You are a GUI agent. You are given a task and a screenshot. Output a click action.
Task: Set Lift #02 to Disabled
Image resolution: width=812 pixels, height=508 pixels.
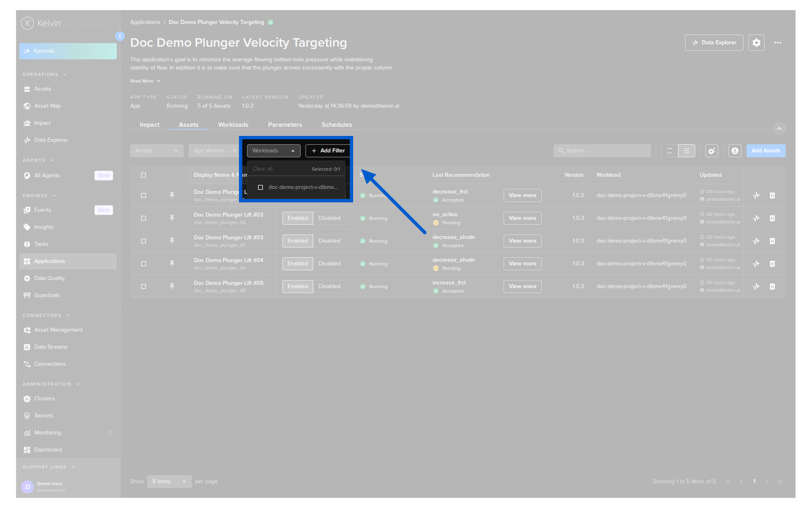[x=329, y=218]
